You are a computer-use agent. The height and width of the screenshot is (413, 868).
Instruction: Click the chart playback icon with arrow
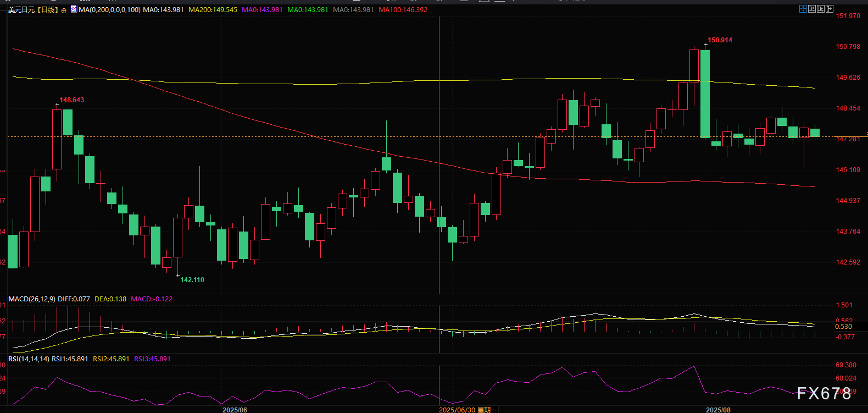[x=821, y=9]
